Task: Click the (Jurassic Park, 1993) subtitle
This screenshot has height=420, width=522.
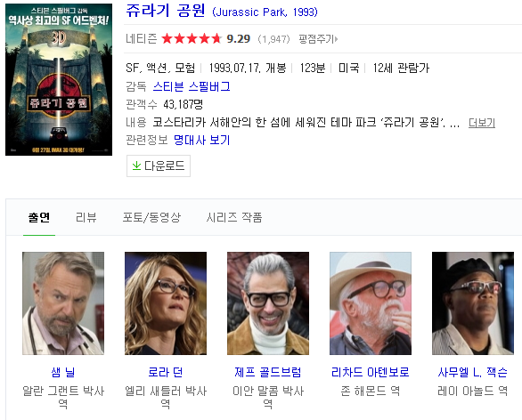Action: pos(265,12)
